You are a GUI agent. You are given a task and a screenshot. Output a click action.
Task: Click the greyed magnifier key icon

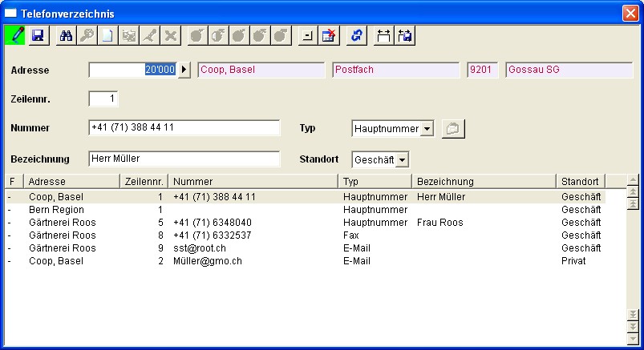(x=87, y=35)
